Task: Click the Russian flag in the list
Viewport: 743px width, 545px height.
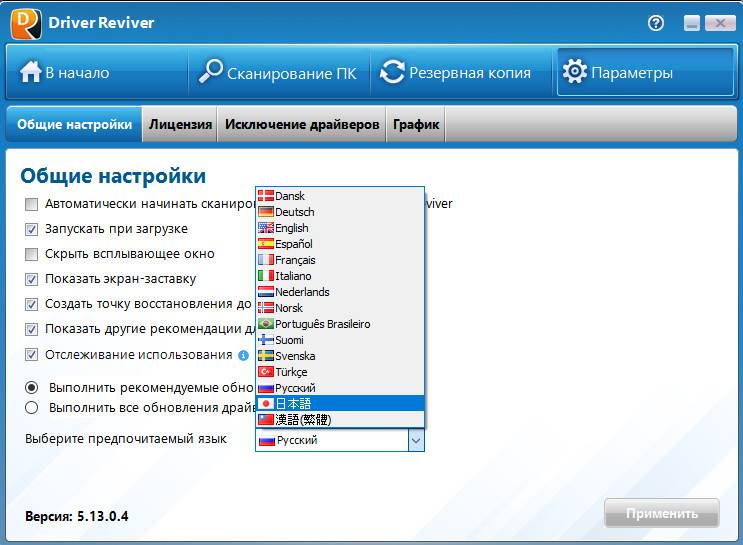Action: (x=266, y=388)
